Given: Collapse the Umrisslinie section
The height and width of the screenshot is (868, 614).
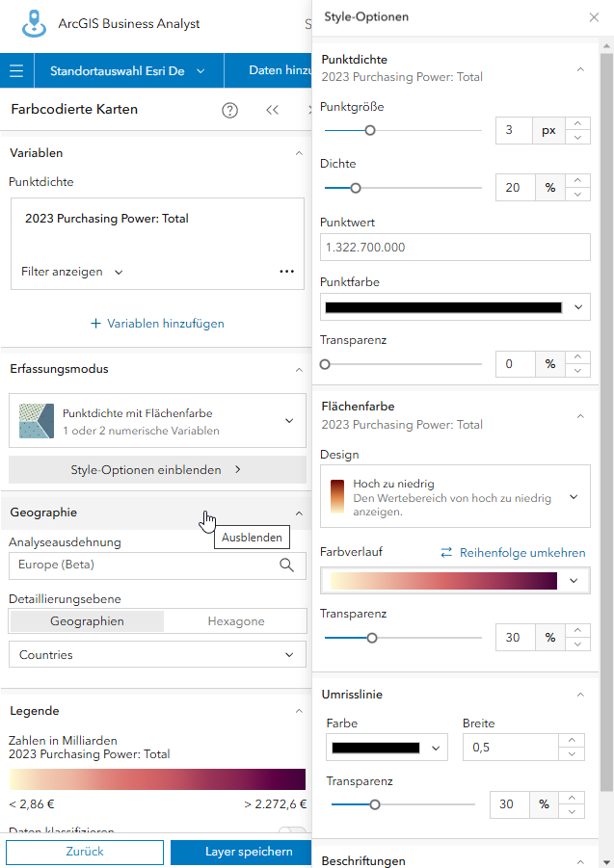Looking at the screenshot, I should [580, 695].
